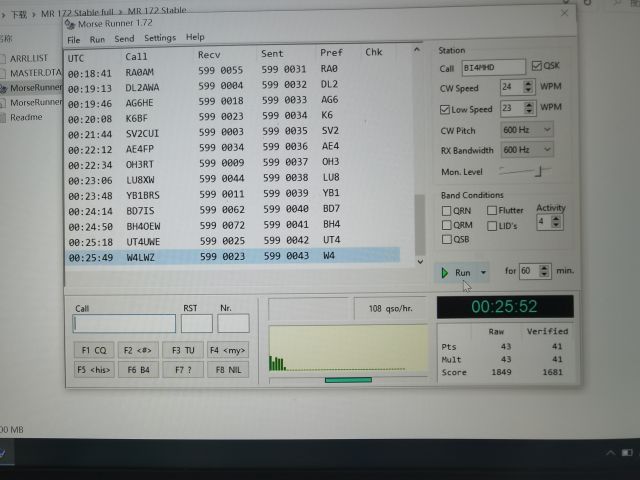The image size is (640, 480).
Task: Click the F3 TU button
Action: pos(183,351)
